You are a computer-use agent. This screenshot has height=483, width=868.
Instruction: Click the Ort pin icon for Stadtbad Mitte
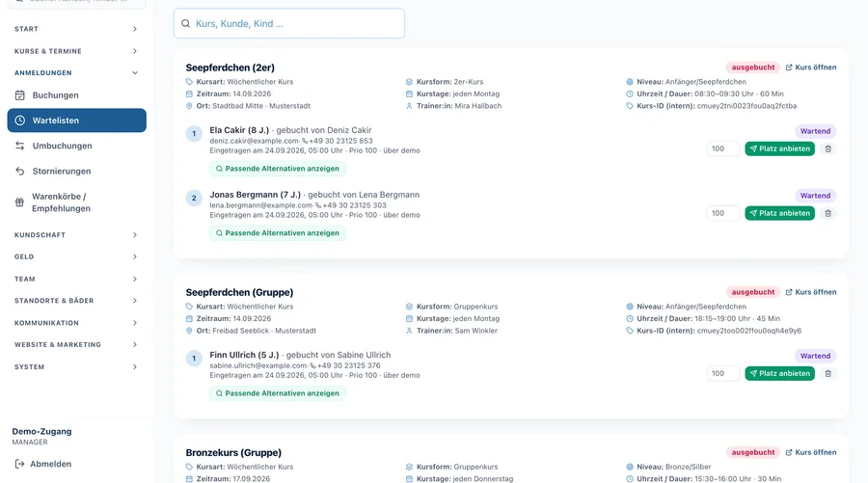tap(189, 106)
